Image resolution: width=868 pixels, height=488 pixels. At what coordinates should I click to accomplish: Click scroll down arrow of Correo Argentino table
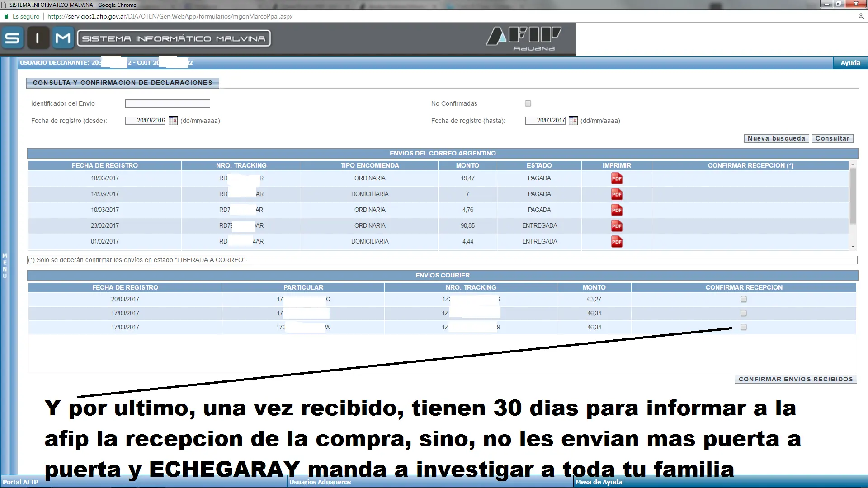point(853,247)
